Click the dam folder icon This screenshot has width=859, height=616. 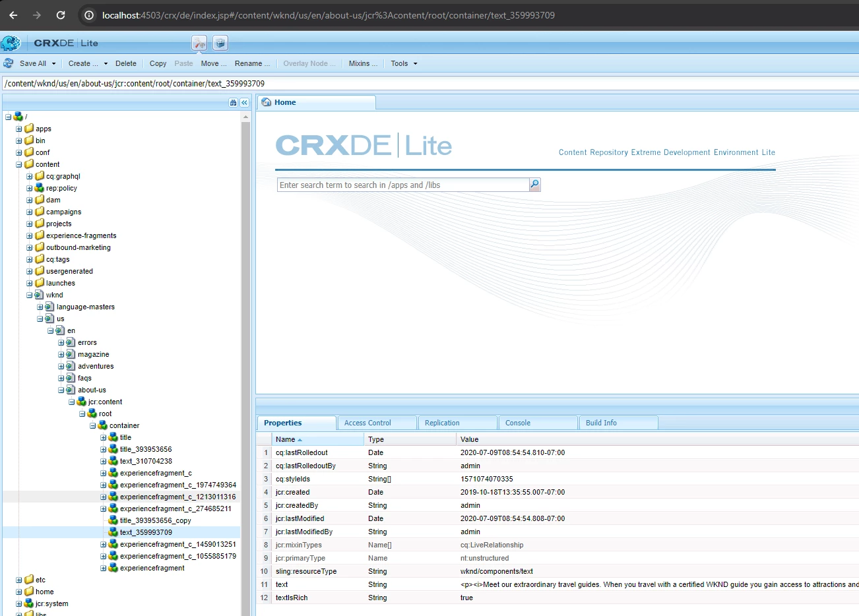click(40, 200)
